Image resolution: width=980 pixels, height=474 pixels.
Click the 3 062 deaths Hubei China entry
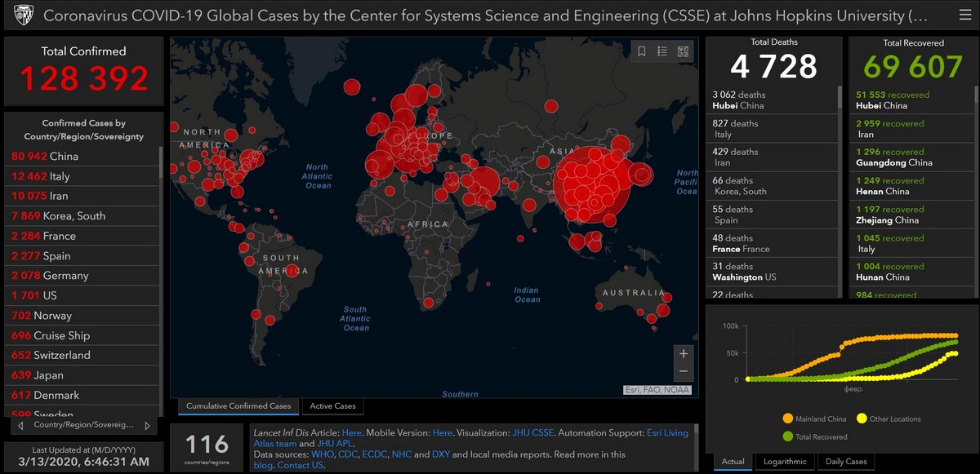coord(772,100)
